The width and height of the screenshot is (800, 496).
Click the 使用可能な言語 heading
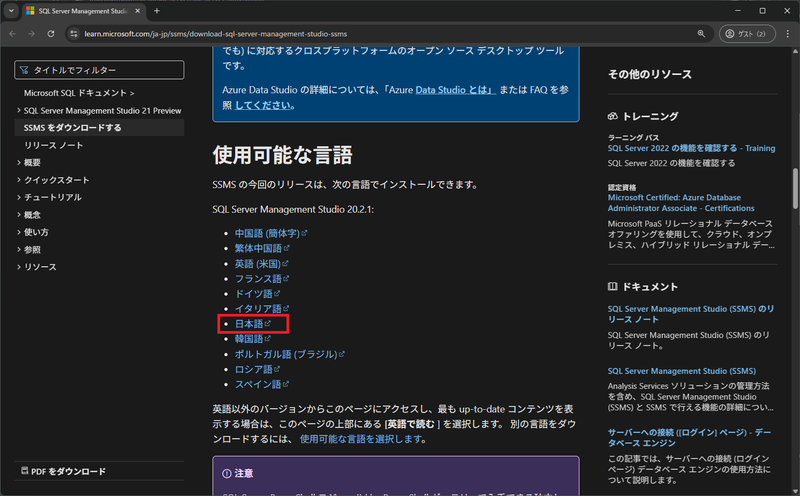(x=282, y=155)
